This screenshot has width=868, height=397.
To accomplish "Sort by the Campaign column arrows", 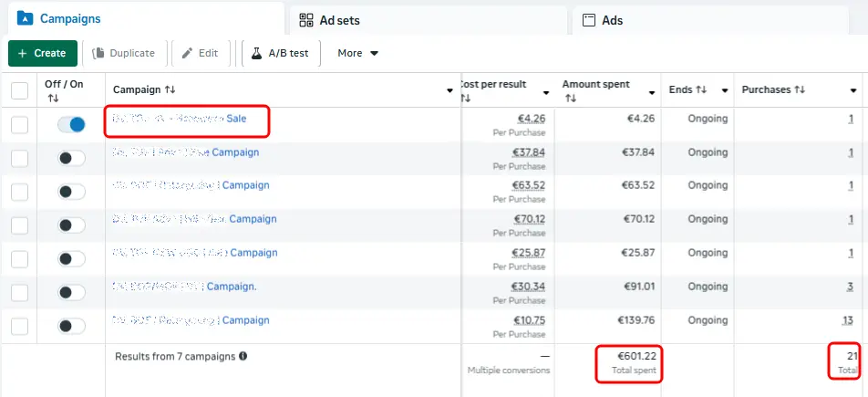I will click(170, 89).
